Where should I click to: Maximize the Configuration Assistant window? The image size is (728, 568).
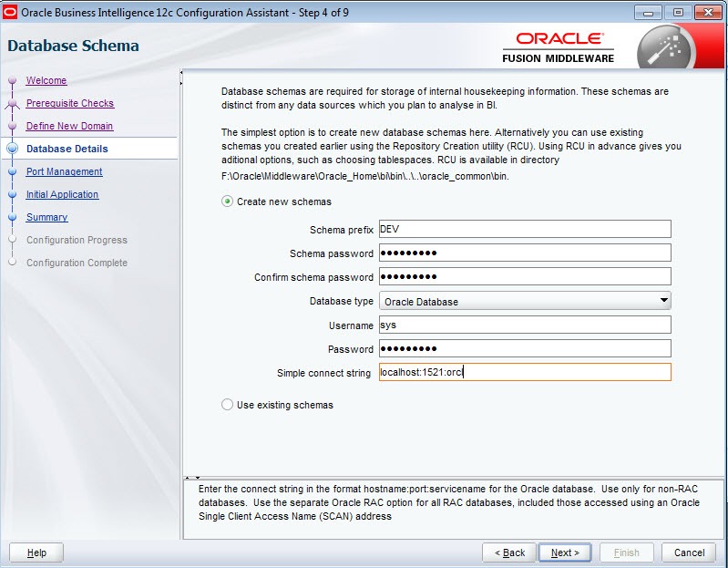678,13
